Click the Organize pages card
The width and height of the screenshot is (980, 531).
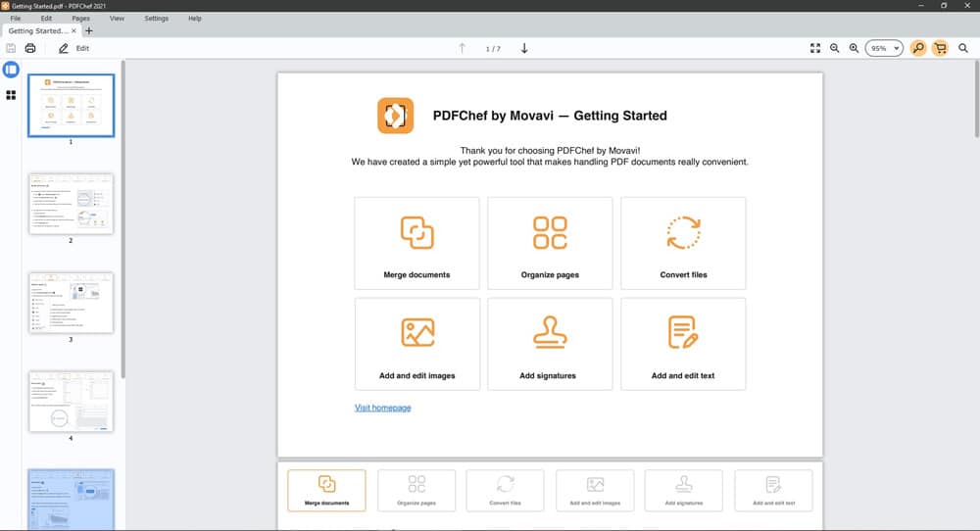click(550, 243)
